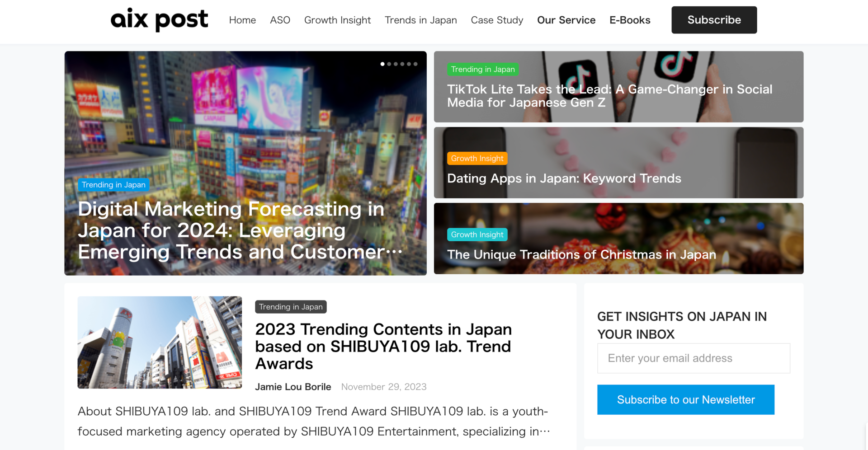Screen dimensions: 868x450
Task: Open the Home menu item
Action: 242,20
